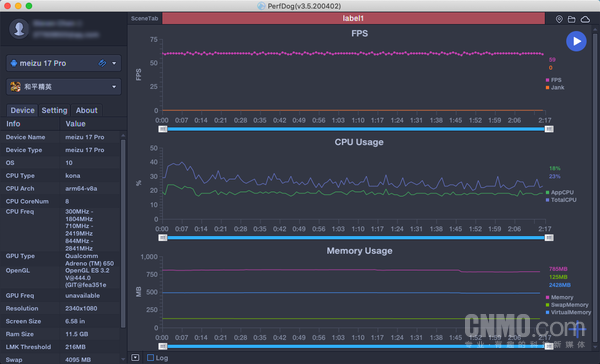Click the link icon beside meizu 17 Pro
The image size is (600, 364).
pyautogui.click(x=102, y=63)
